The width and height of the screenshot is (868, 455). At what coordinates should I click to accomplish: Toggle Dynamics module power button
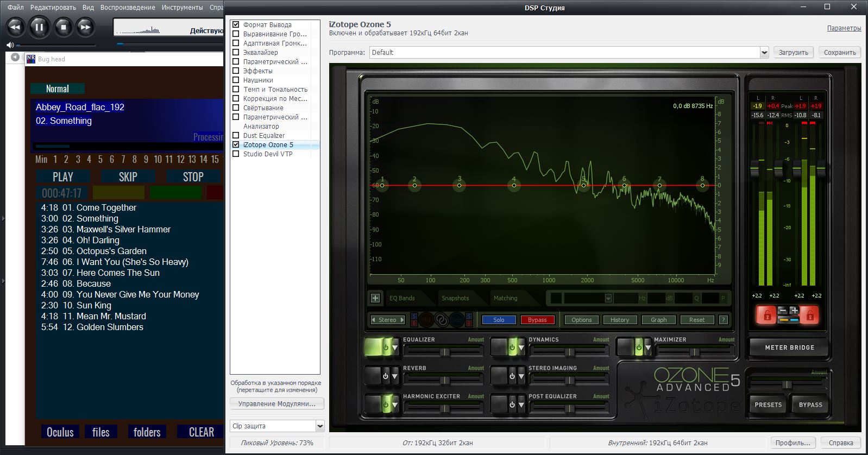click(x=512, y=347)
